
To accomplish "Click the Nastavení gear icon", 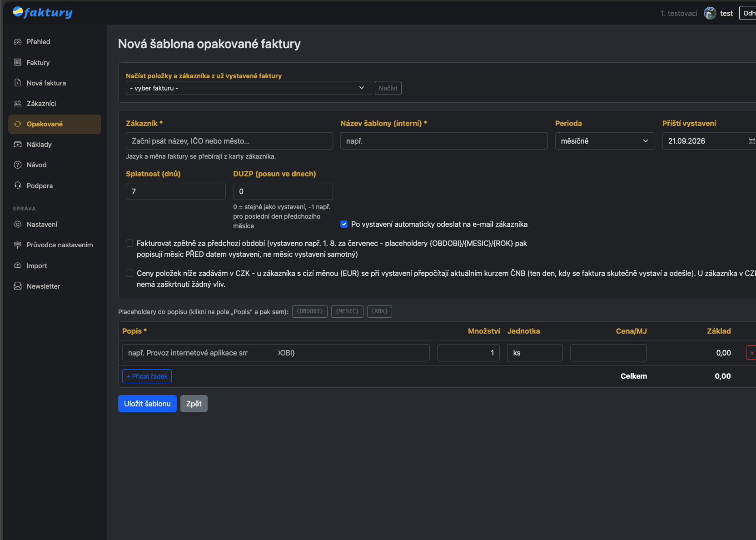I will [18, 225].
